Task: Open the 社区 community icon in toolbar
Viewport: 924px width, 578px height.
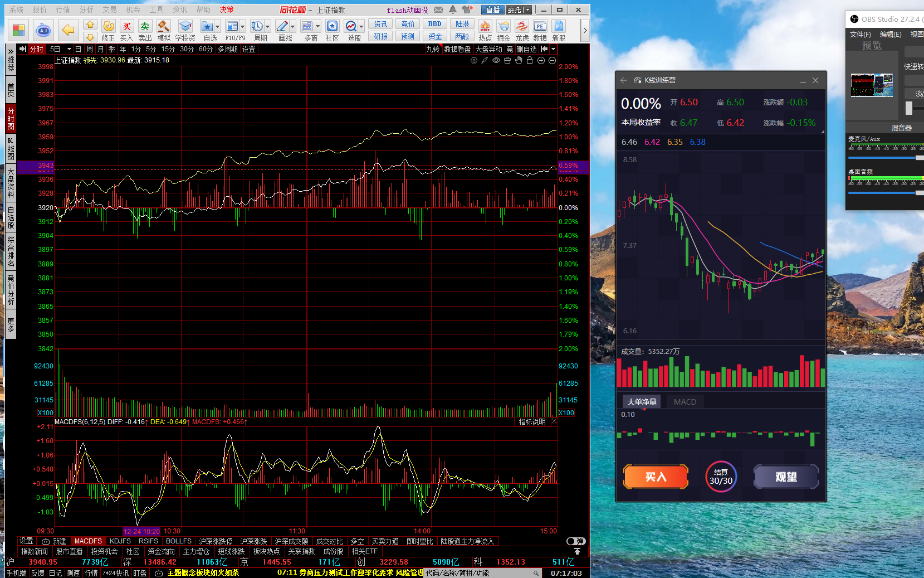Action: click(x=332, y=27)
